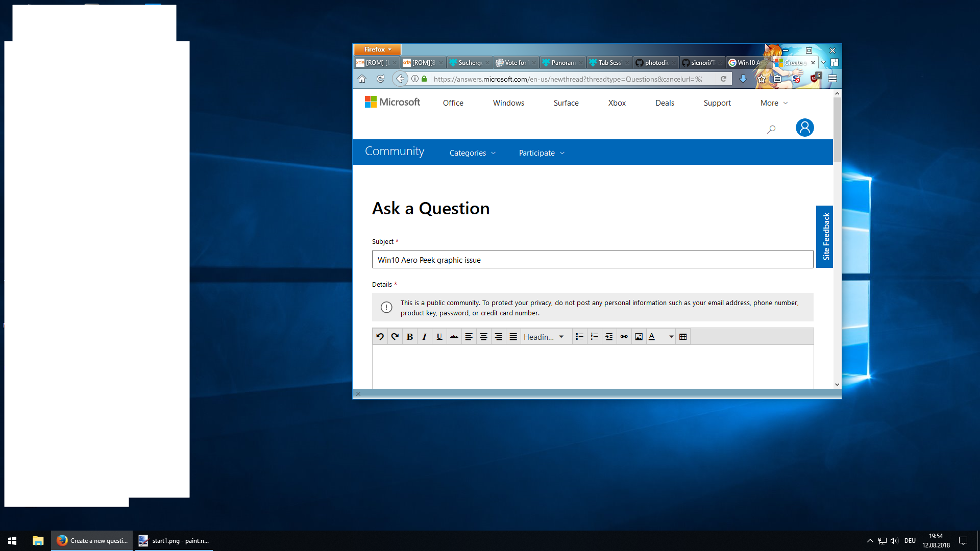
Task: Click inside the Details editor text area
Action: pos(593,366)
